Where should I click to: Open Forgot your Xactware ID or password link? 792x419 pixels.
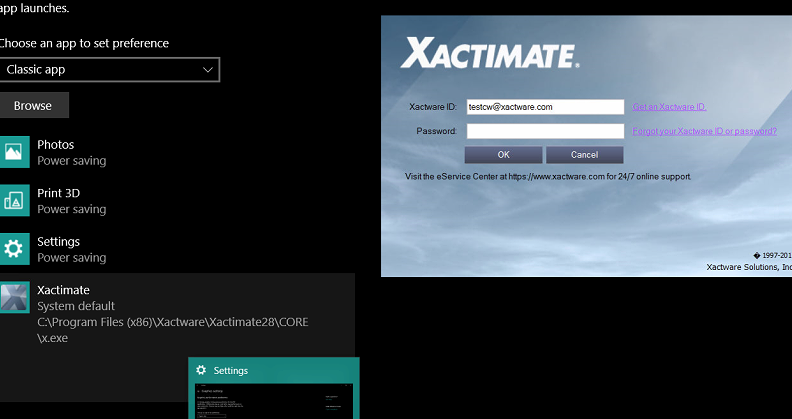click(705, 131)
